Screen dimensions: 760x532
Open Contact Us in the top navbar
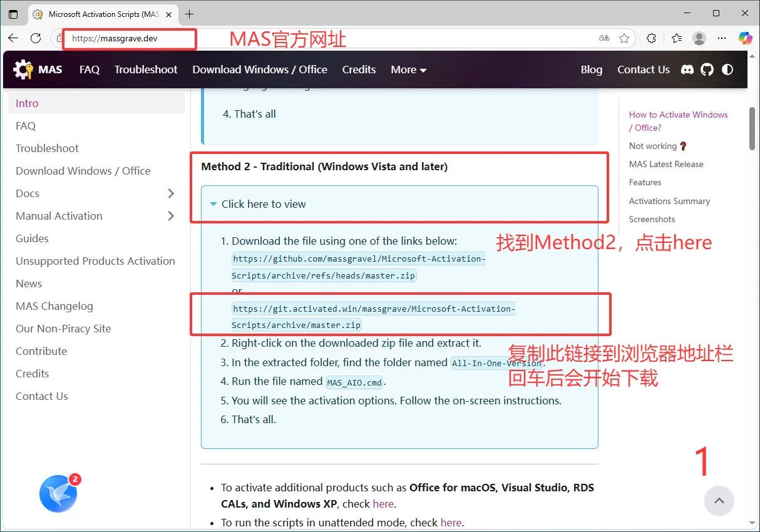click(x=644, y=69)
